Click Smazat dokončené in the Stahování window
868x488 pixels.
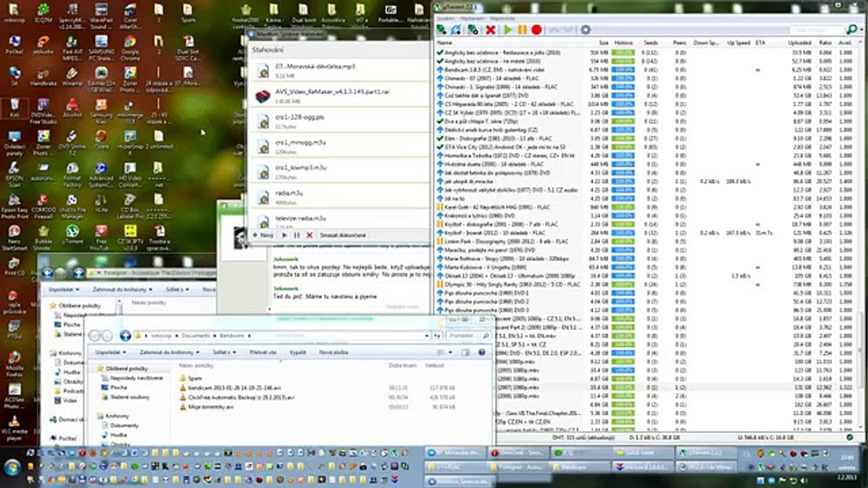coord(343,235)
